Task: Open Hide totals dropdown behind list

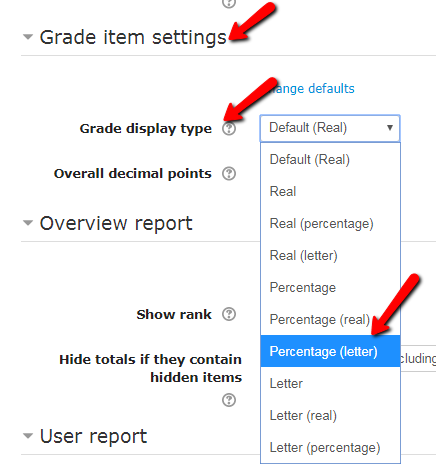Action: (x=418, y=359)
